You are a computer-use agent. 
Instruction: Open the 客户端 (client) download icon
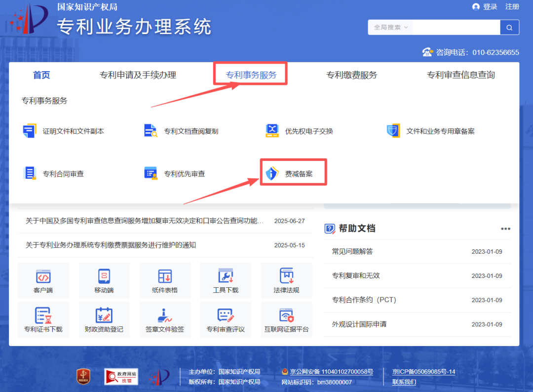[x=43, y=279]
